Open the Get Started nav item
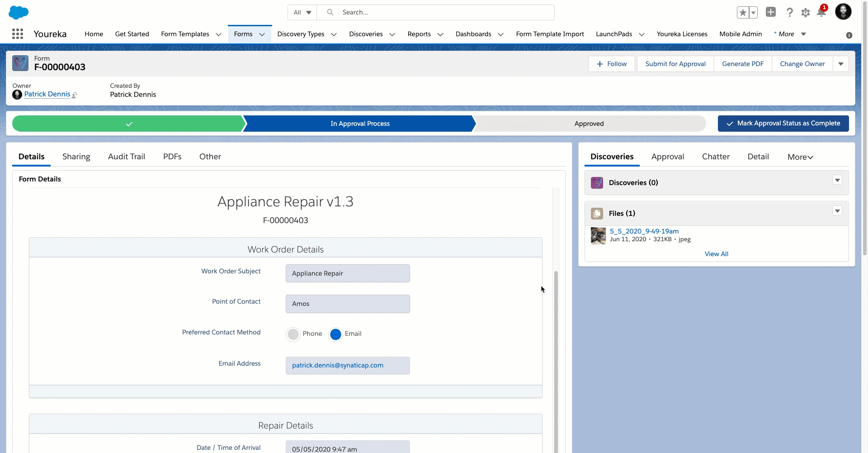The height and width of the screenshot is (453, 868). coord(132,34)
